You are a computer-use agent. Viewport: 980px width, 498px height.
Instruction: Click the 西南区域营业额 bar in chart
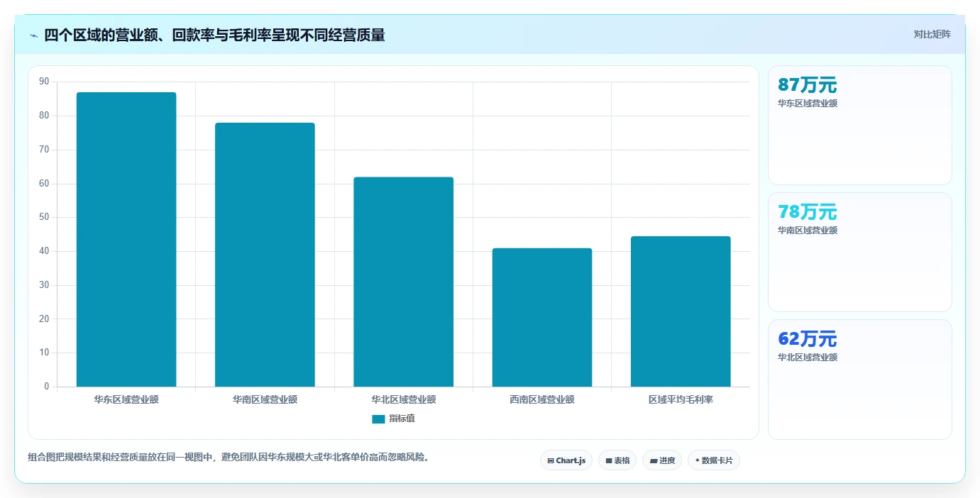[542, 317]
